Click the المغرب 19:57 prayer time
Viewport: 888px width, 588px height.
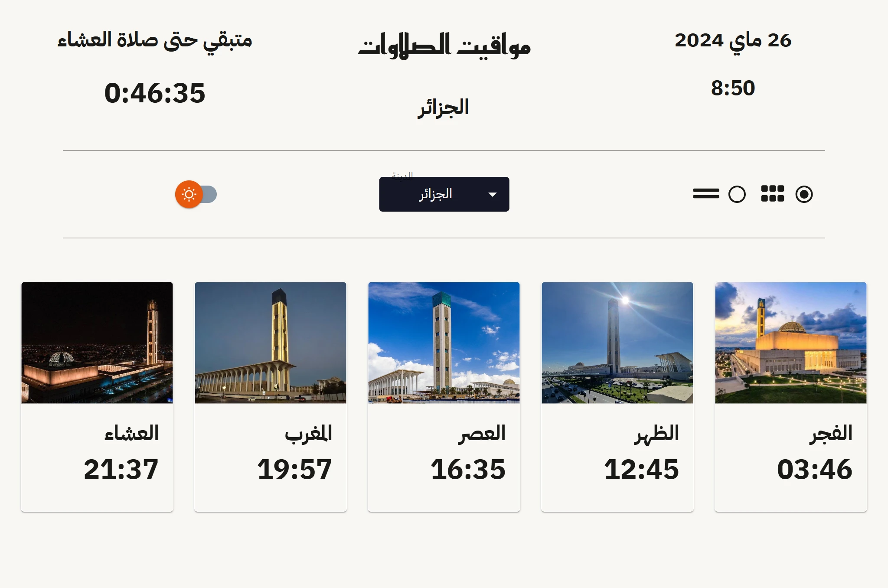294,469
